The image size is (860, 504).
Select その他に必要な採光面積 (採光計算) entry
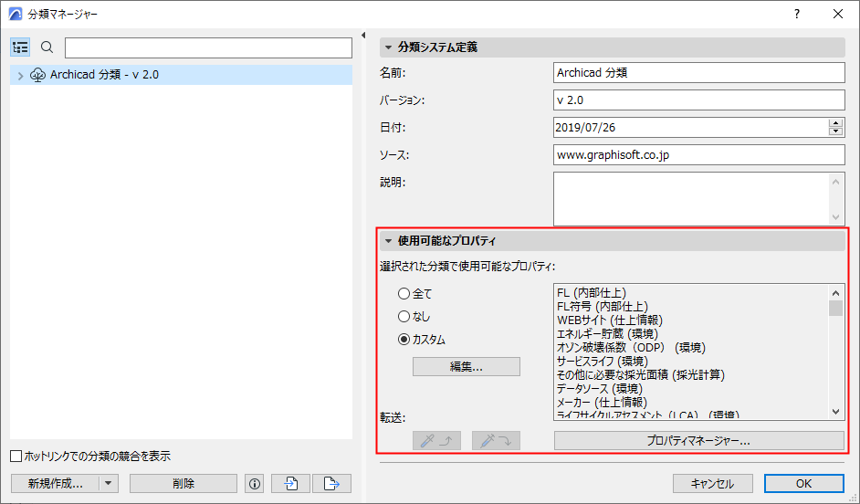pyautogui.click(x=641, y=375)
